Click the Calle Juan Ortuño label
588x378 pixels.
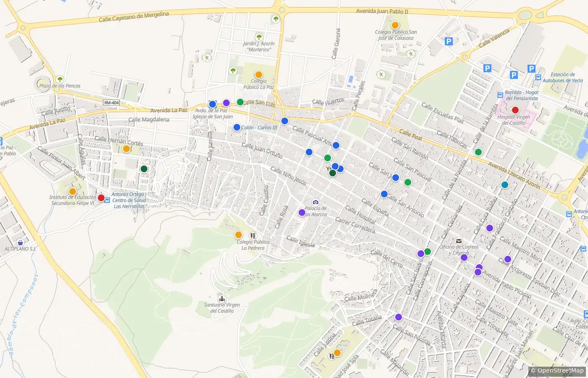click(262, 150)
